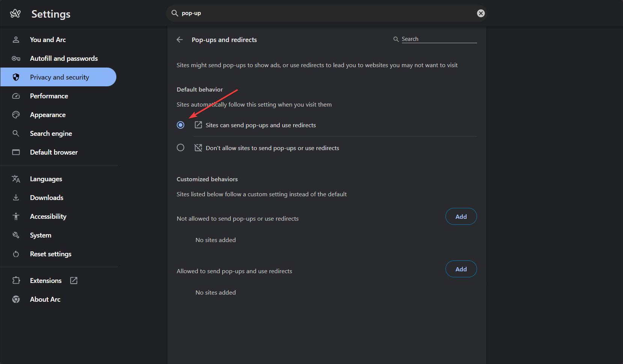The image size is (623, 364).
Task: Click the blocked pop-up icon beside Don't allow
Action: (x=198, y=148)
